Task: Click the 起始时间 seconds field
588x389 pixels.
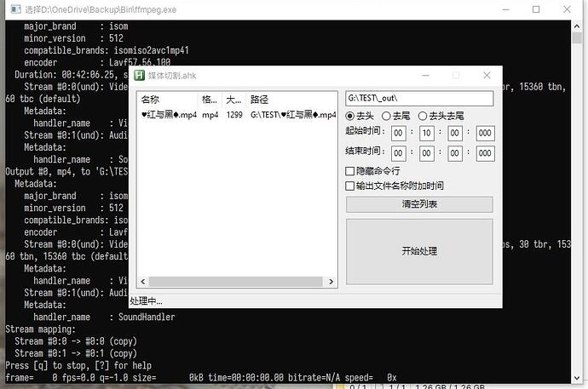Action: pos(455,133)
